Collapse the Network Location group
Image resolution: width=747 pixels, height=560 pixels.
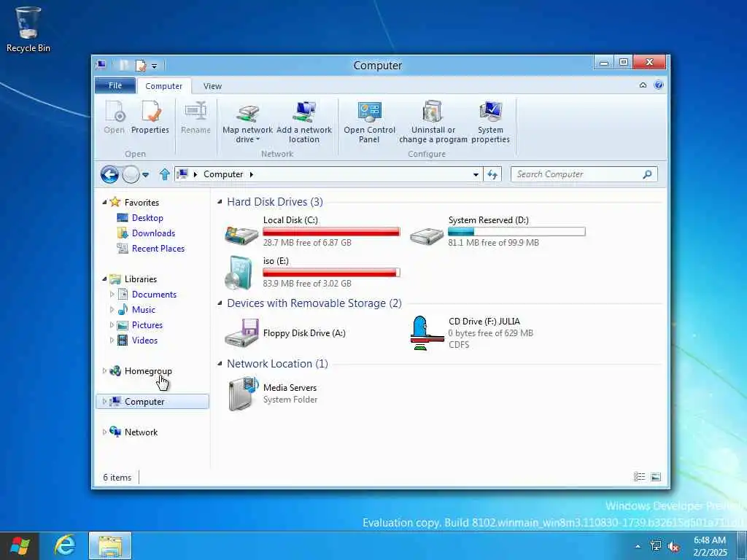[x=220, y=363]
